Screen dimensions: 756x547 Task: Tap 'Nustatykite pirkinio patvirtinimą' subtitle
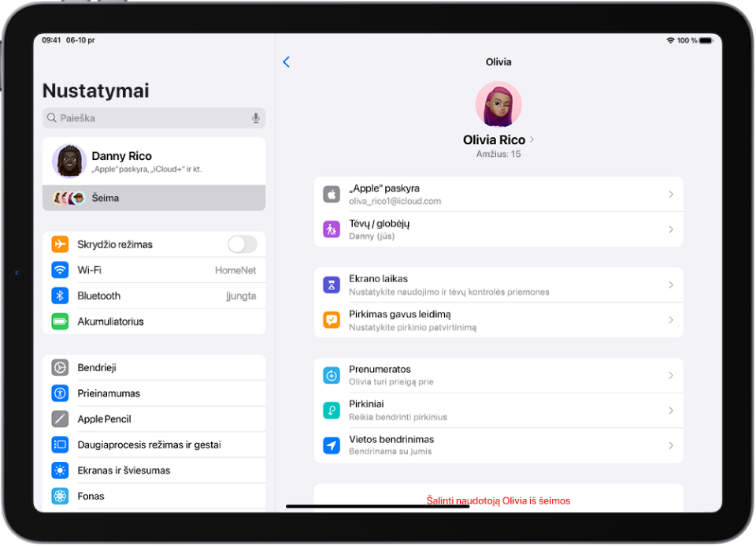[413, 328]
